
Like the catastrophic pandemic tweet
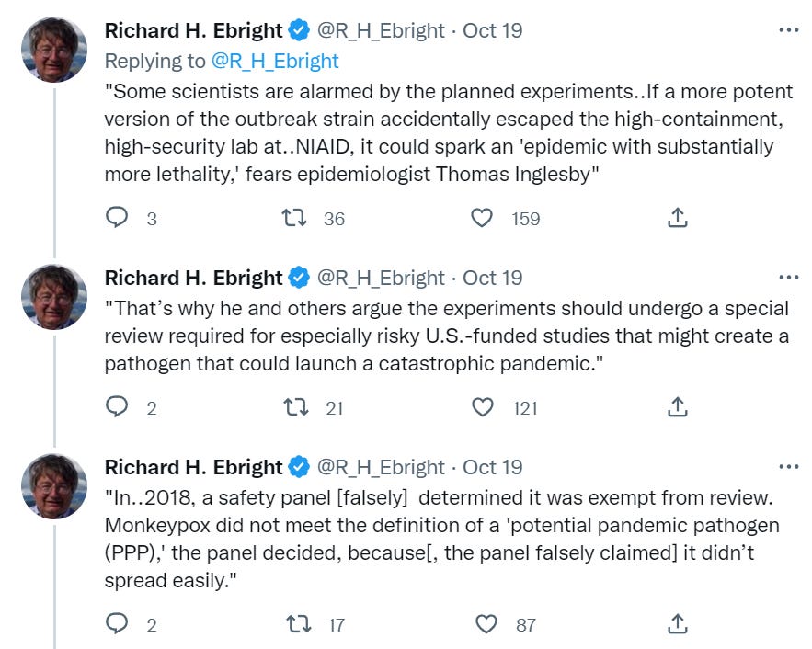[482, 407]
